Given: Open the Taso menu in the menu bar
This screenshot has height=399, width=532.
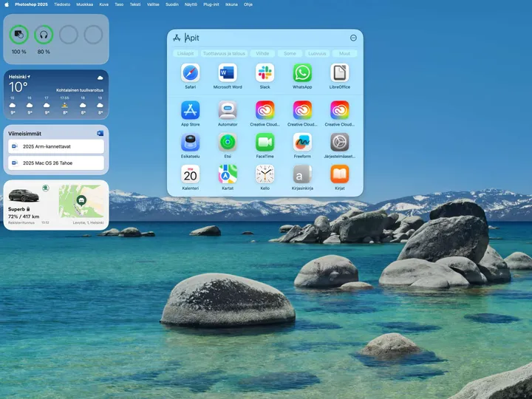Looking at the screenshot, I should coord(119,4).
